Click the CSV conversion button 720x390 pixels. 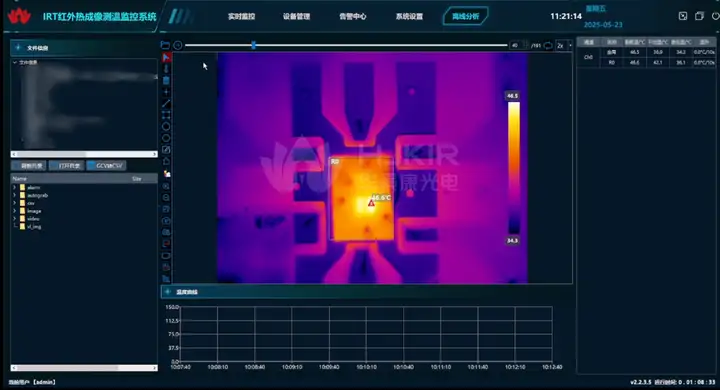click(x=107, y=166)
